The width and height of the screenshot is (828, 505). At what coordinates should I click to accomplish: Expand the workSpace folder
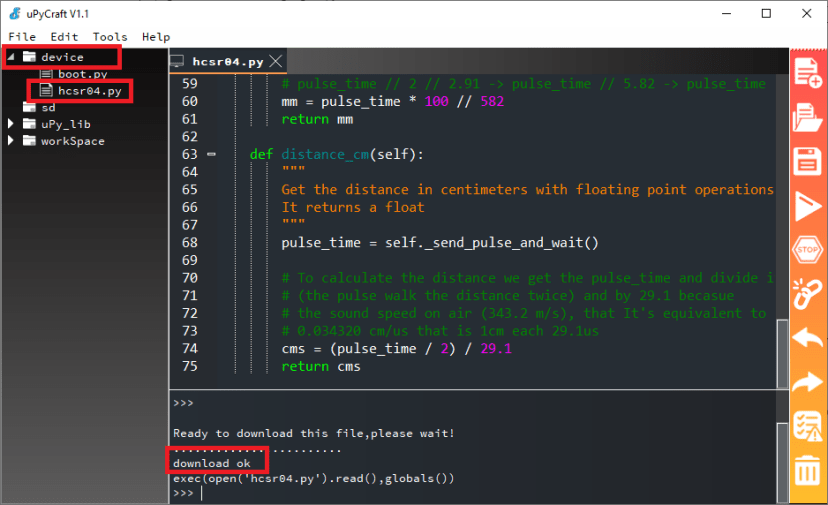coord(11,141)
